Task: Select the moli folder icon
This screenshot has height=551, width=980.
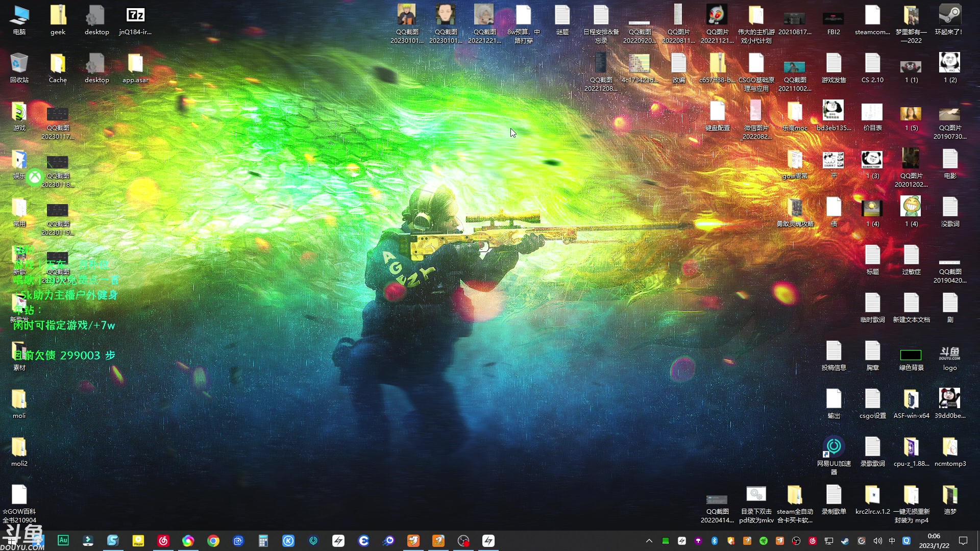Action: click(19, 403)
